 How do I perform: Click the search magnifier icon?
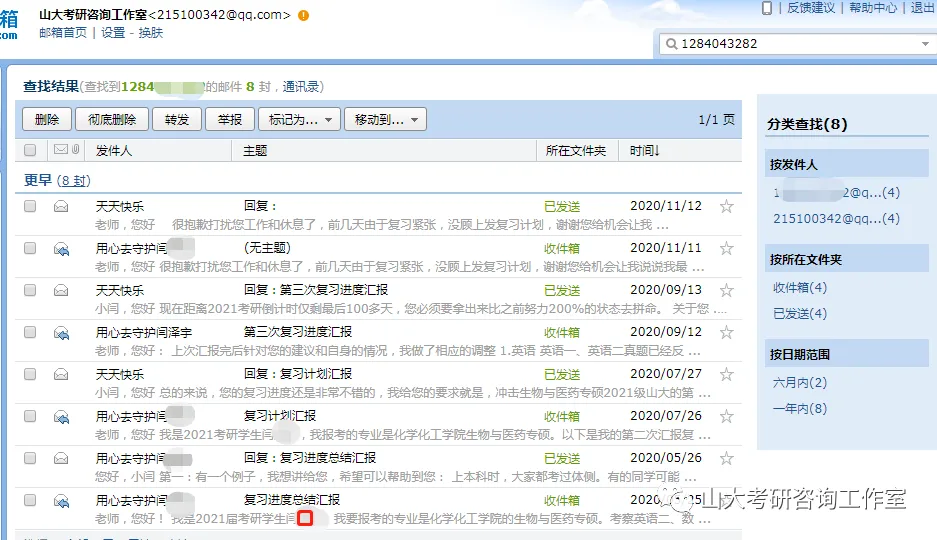(x=672, y=44)
